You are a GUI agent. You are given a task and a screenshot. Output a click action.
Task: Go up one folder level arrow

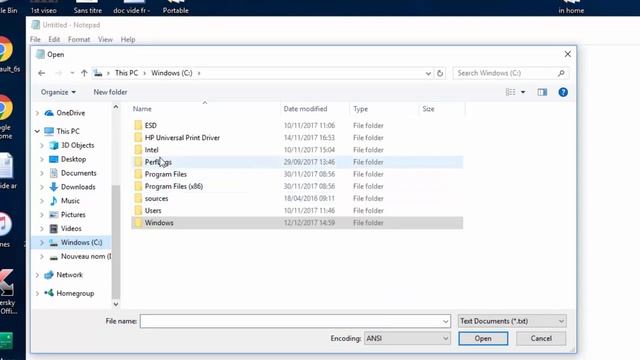(x=84, y=73)
